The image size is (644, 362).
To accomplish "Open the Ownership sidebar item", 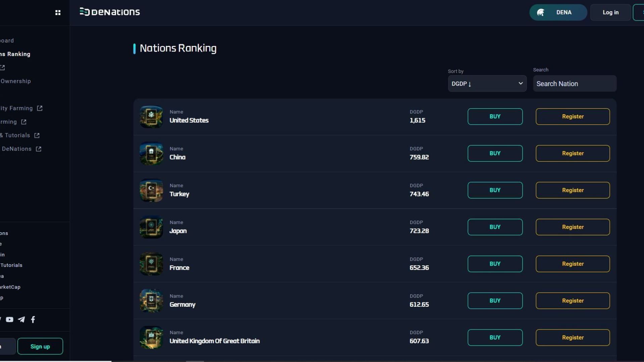I will coord(15,81).
